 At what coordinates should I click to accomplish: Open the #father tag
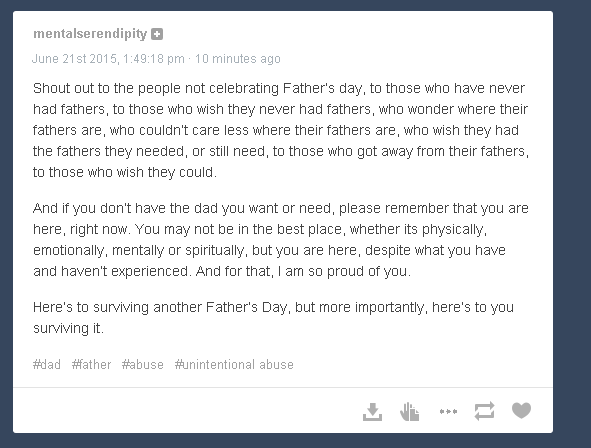coord(92,365)
